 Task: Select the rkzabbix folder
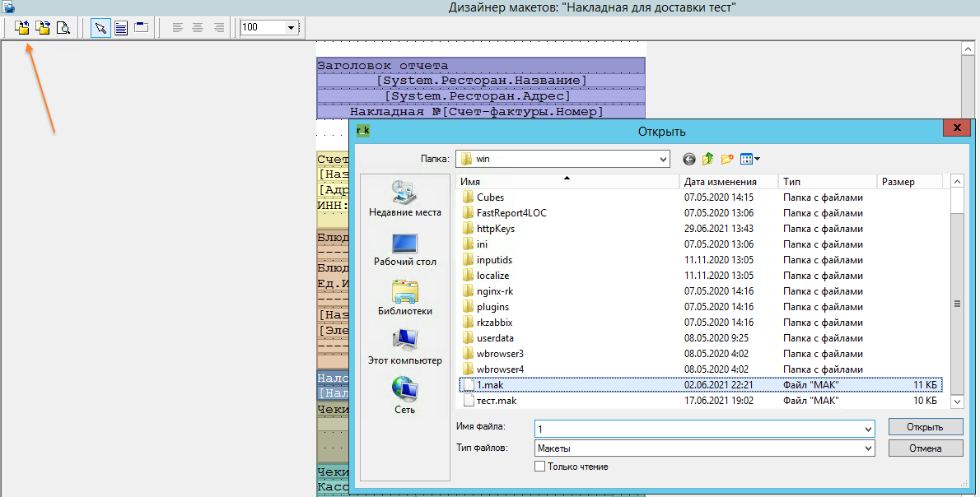(494, 323)
